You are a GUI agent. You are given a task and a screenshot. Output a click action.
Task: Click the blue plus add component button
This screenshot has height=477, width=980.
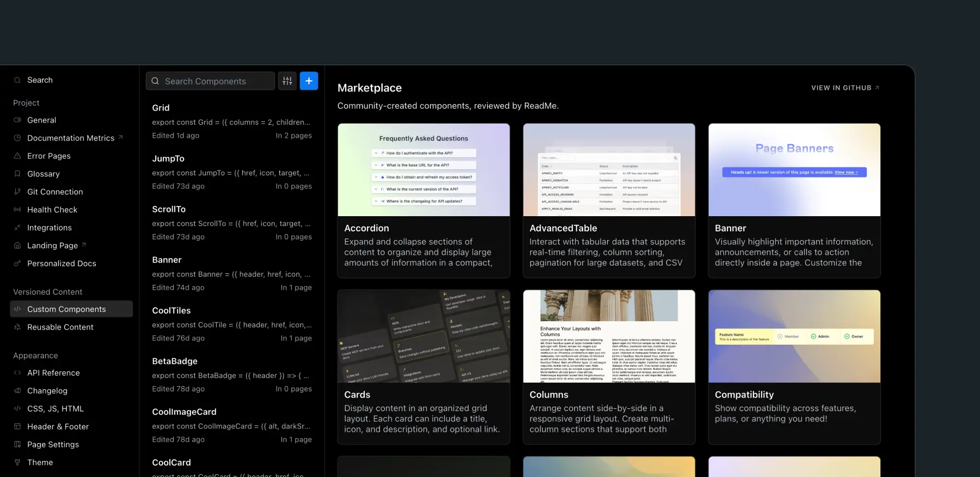click(309, 81)
